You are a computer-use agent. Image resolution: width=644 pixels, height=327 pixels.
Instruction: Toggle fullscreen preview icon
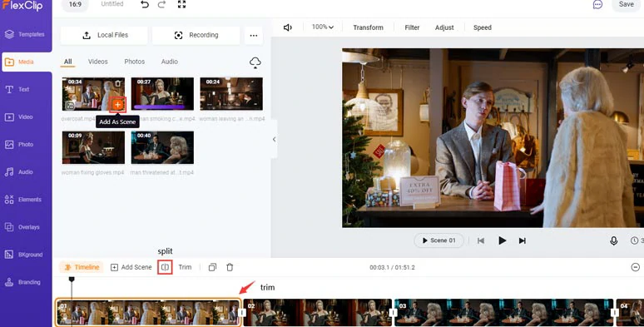click(x=181, y=4)
